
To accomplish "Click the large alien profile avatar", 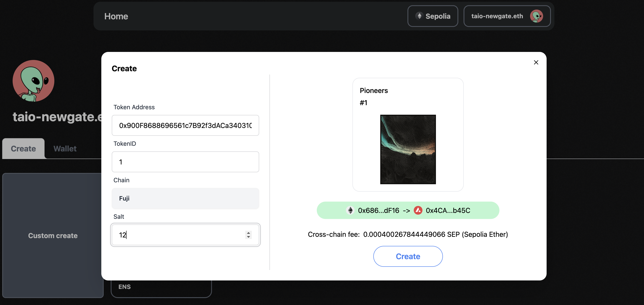I will click(x=33, y=81).
